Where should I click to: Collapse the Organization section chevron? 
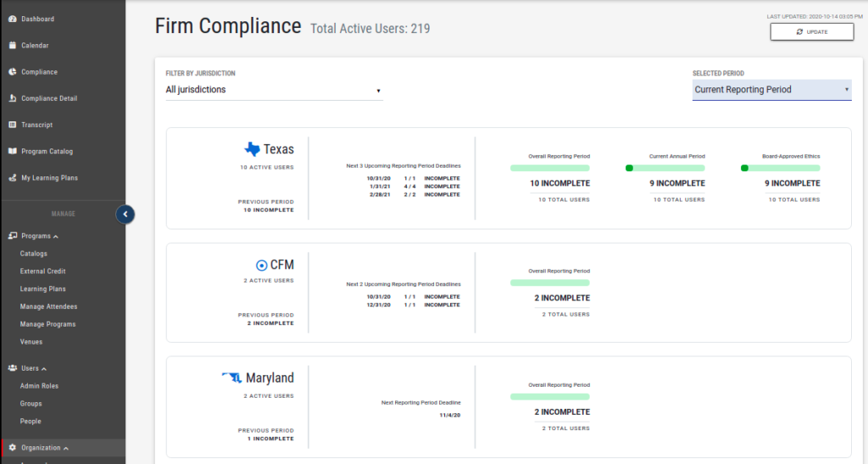[66, 448]
